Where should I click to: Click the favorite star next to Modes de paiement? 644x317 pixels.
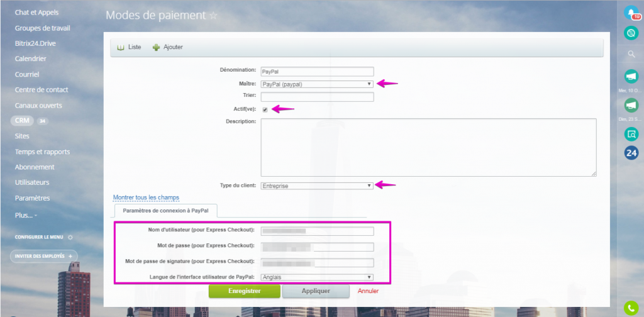(x=213, y=16)
